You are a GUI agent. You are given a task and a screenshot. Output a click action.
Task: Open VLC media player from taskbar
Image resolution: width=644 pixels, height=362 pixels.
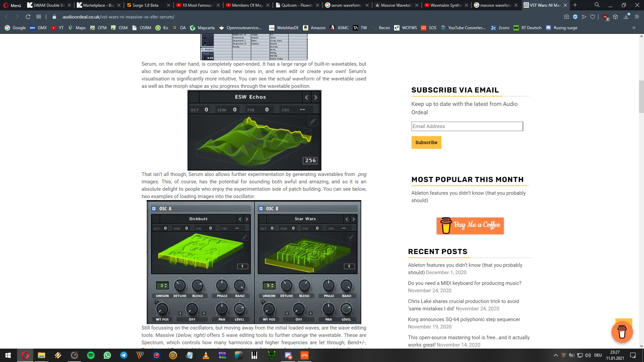click(x=206, y=355)
